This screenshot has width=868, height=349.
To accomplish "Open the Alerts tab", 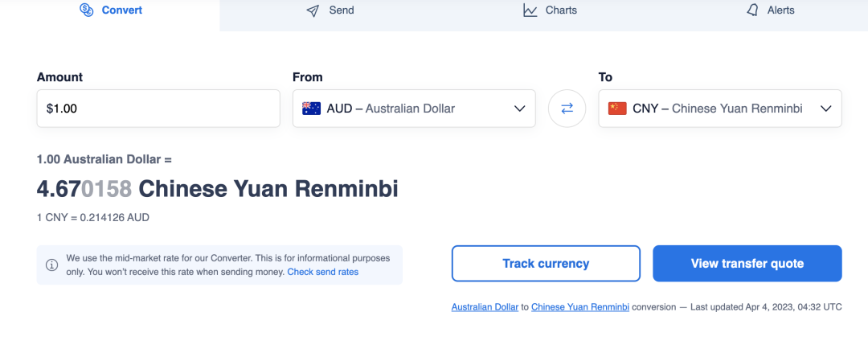I will tap(770, 10).
